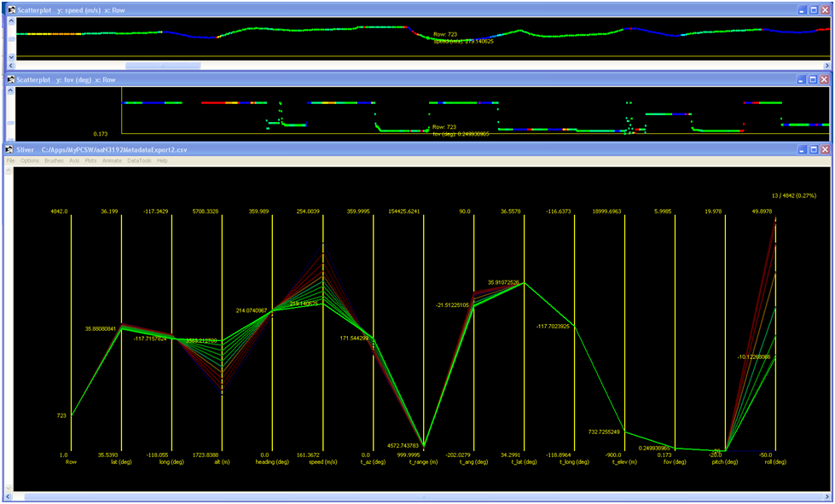Maximize the Sliver parallel coordinates window

(x=813, y=149)
